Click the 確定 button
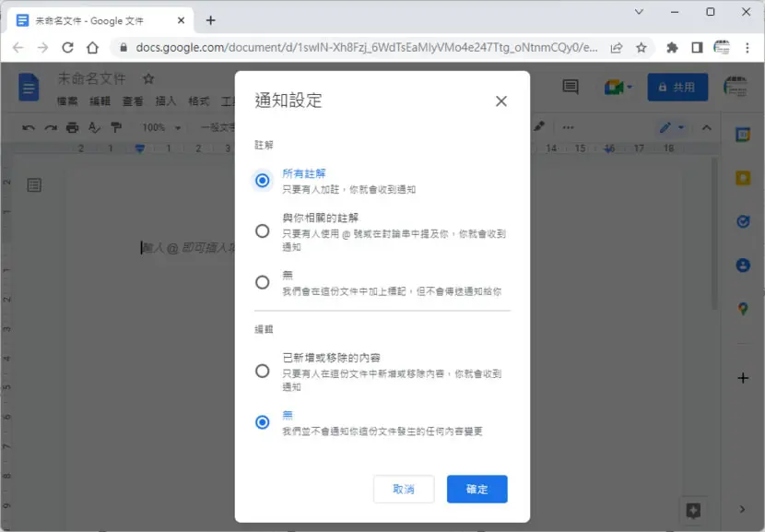The width and height of the screenshot is (765, 532). coord(477,489)
